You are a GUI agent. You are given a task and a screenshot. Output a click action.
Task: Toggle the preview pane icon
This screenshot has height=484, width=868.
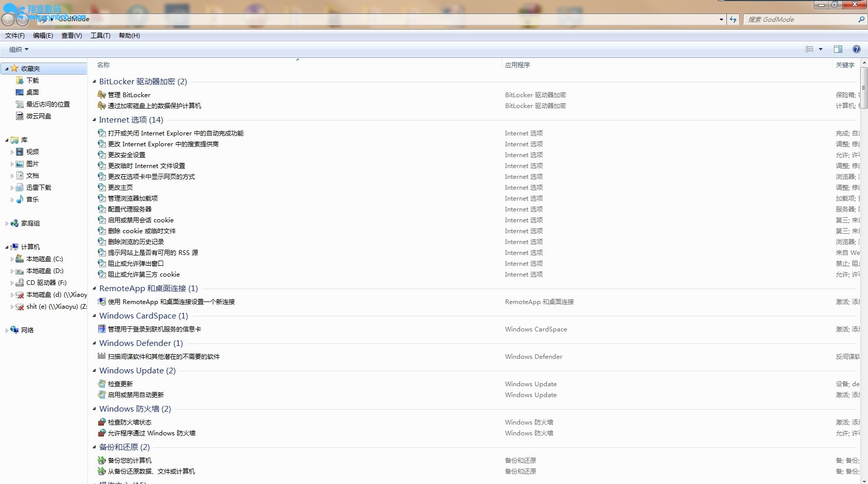click(x=838, y=49)
